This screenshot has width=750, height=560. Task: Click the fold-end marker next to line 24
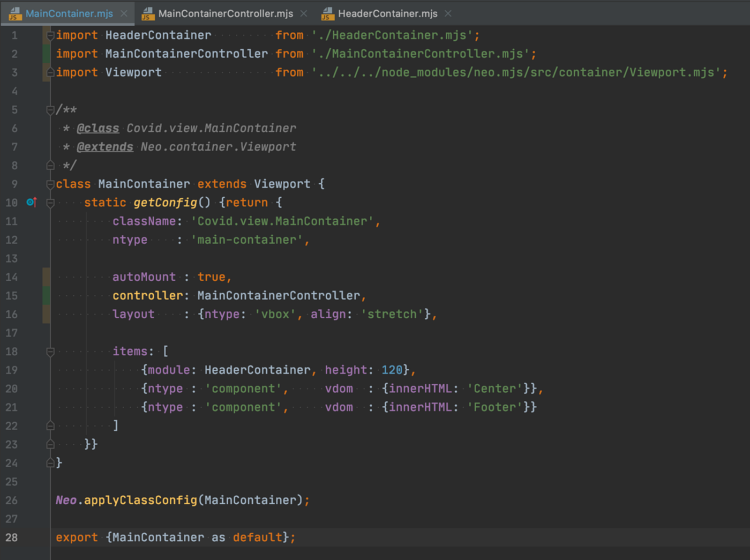(x=50, y=462)
